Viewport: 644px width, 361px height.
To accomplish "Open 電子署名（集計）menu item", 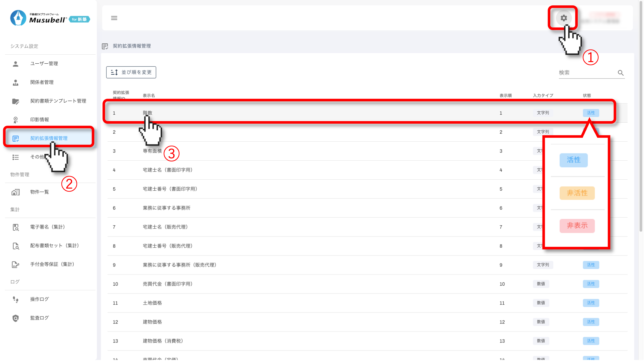I will (47, 227).
